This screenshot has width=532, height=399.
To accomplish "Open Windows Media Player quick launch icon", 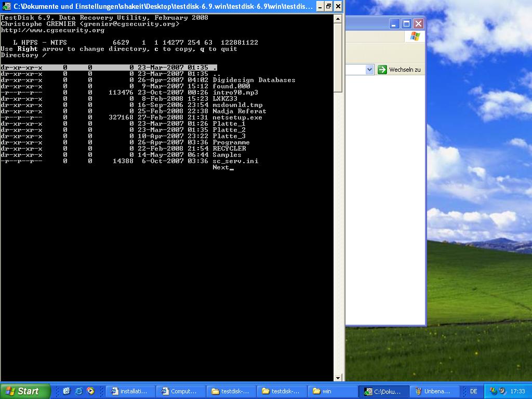I will click(90, 391).
